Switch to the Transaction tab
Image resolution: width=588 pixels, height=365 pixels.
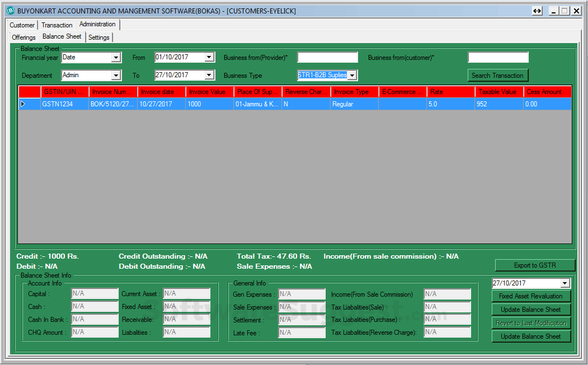[57, 25]
